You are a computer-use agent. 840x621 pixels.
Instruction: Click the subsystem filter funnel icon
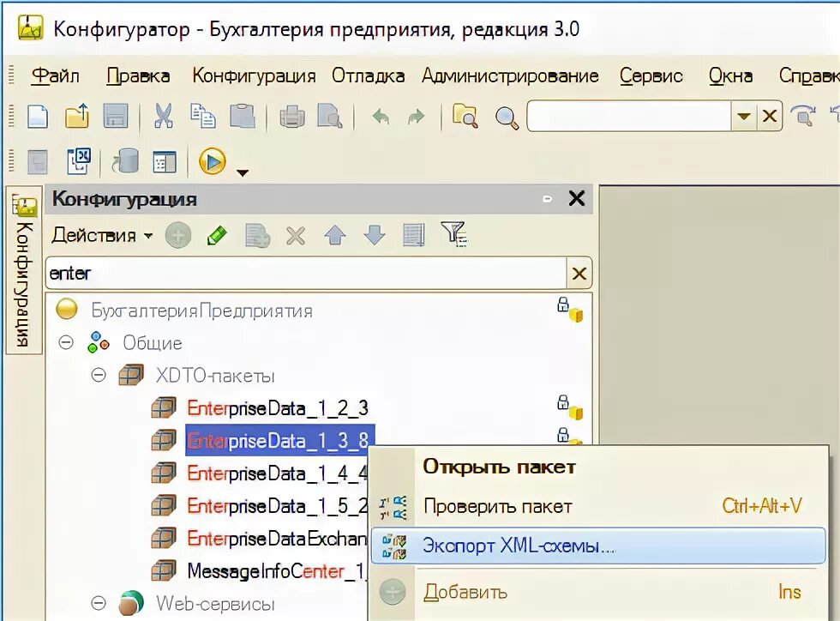453,234
